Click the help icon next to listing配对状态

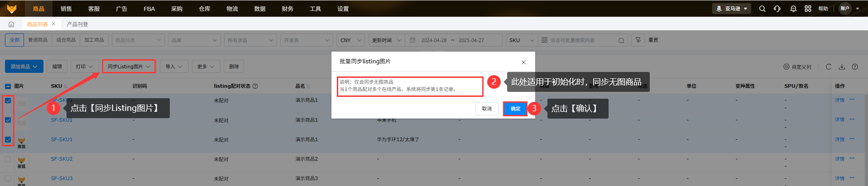click(255, 86)
